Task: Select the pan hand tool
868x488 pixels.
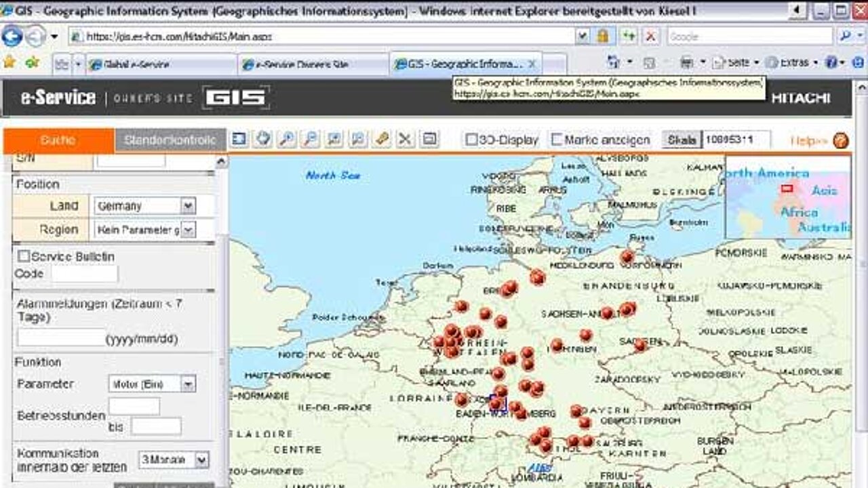Action: [263, 140]
